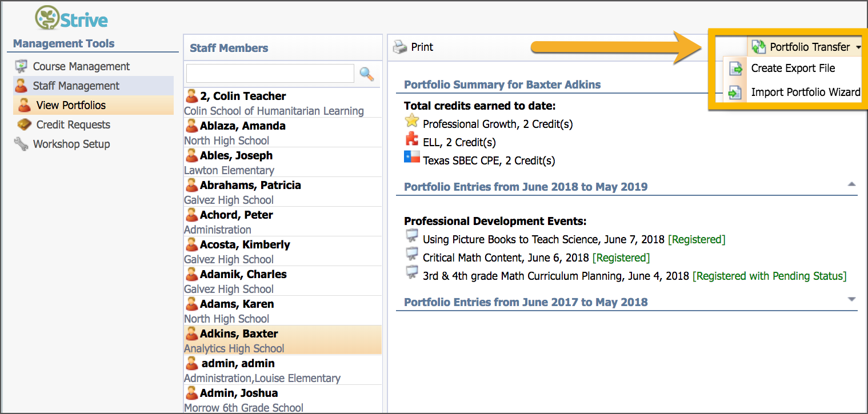
Task: Click the staff member search field
Action: click(x=270, y=74)
